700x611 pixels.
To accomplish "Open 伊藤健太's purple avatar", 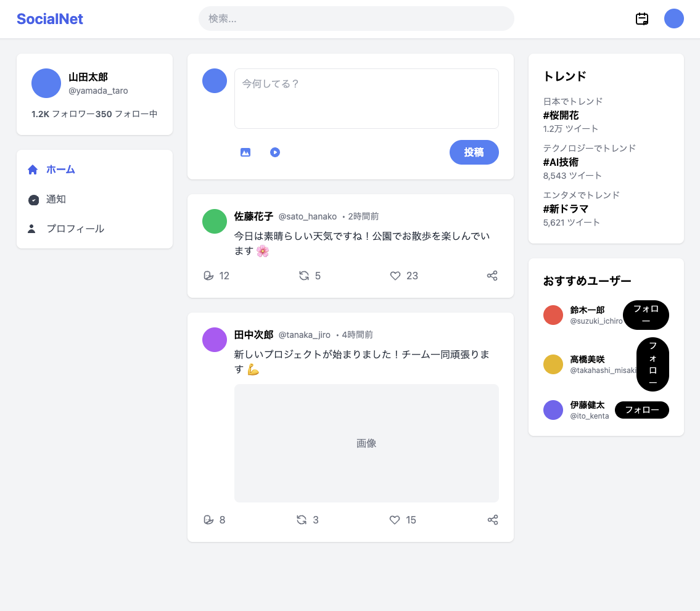I will (553, 410).
